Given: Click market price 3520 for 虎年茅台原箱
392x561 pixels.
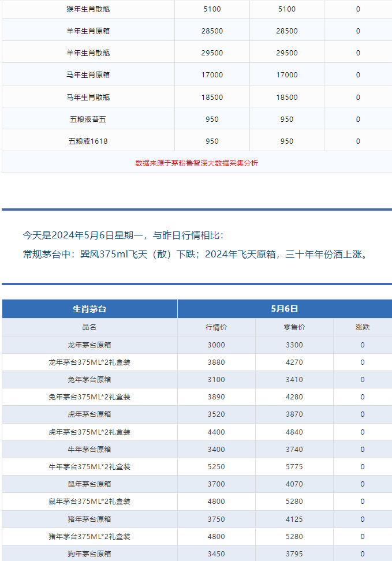Looking at the screenshot, I should coord(216,414).
